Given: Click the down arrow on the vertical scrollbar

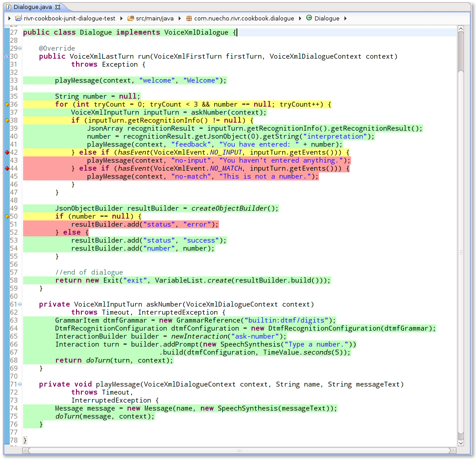Looking at the screenshot, I should point(461,443).
